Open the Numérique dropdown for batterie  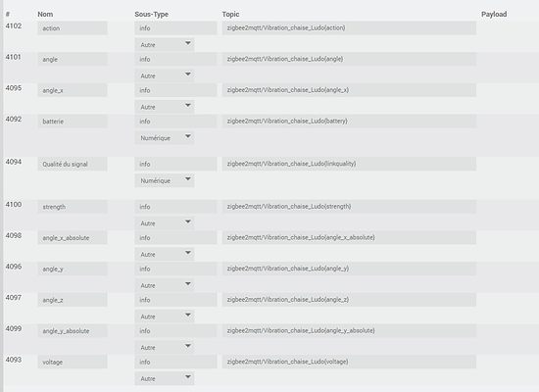tap(165, 138)
